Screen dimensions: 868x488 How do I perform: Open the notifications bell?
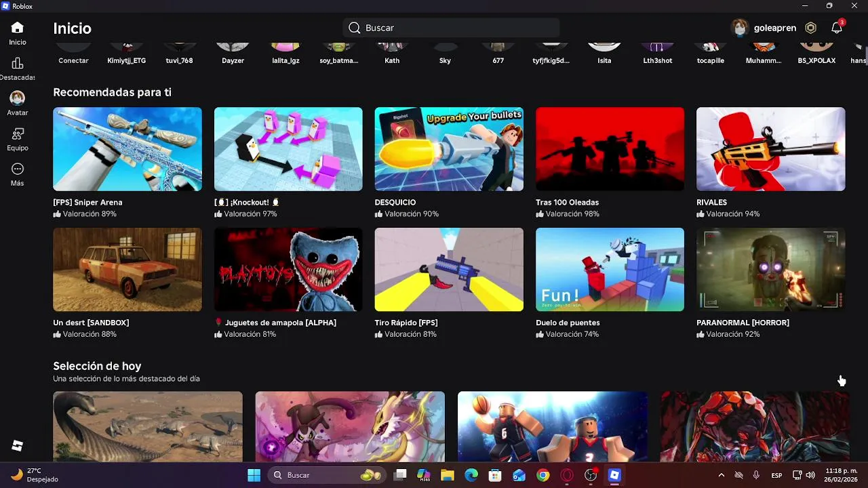(x=837, y=28)
